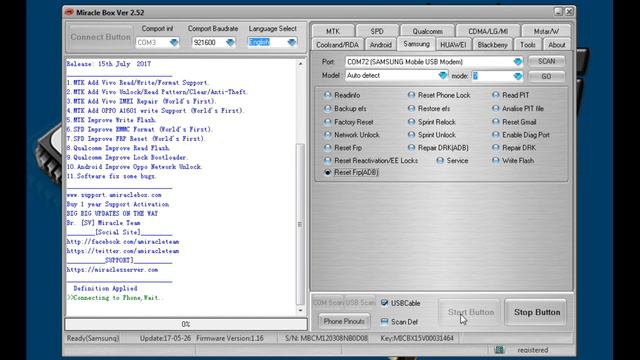640x360 pixels.
Task: Click the Ready(Samsung) status text
Action: (93, 338)
